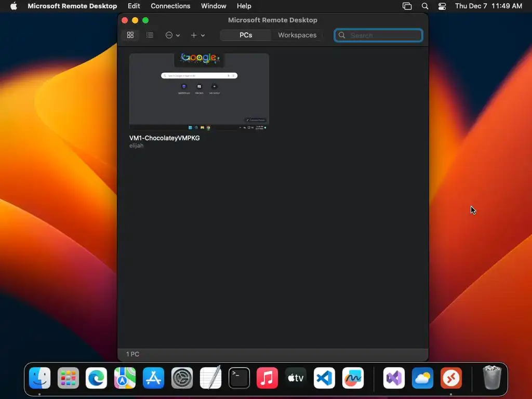The width and height of the screenshot is (532, 399).
Task: Click the Stage Manager icon in menu bar
Action: pos(407,6)
